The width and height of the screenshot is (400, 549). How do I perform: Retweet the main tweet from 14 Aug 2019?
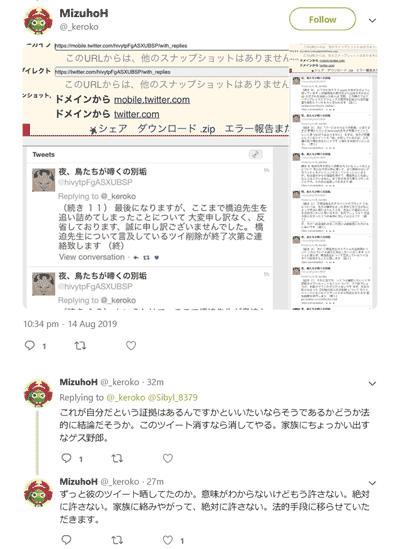coord(80,346)
